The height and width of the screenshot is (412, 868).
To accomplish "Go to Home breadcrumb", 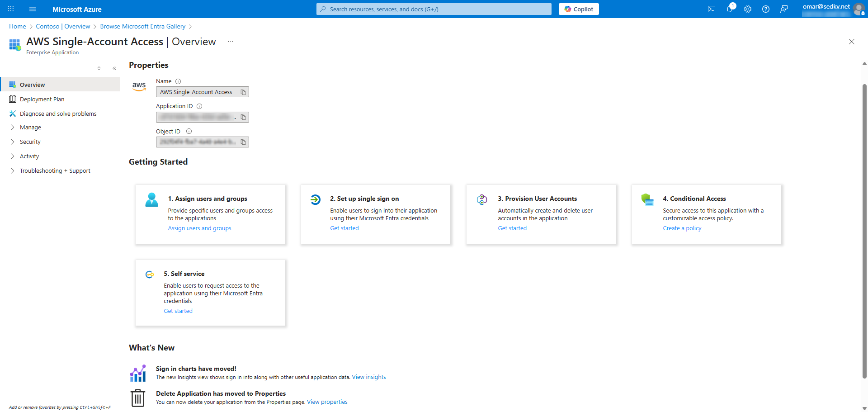I will 18,26.
